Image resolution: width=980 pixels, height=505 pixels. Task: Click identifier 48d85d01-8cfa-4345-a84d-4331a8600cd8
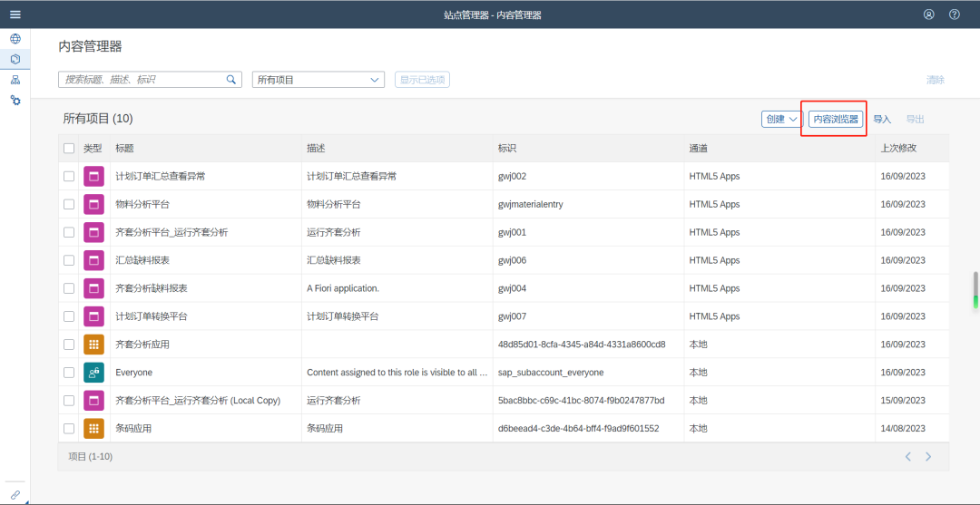point(582,344)
